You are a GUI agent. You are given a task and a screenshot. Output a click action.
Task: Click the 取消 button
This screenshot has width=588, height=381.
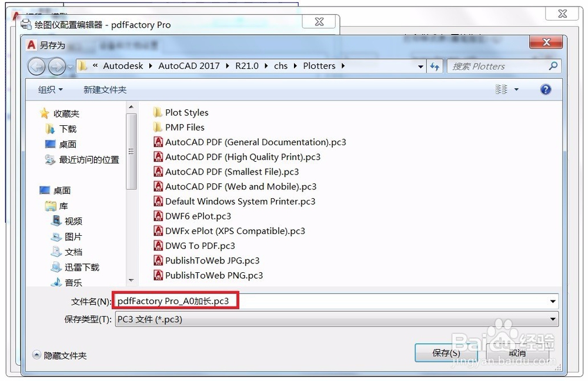point(517,353)
